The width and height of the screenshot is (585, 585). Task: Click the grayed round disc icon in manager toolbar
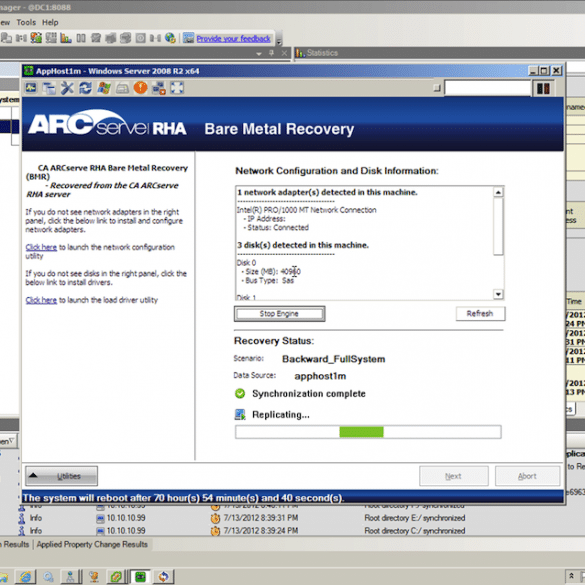140,38
